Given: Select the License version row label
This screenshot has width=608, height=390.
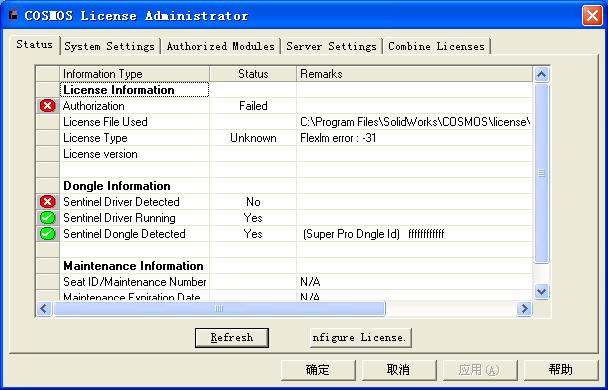Looking at the screenshot, I should tap(135, 154).
